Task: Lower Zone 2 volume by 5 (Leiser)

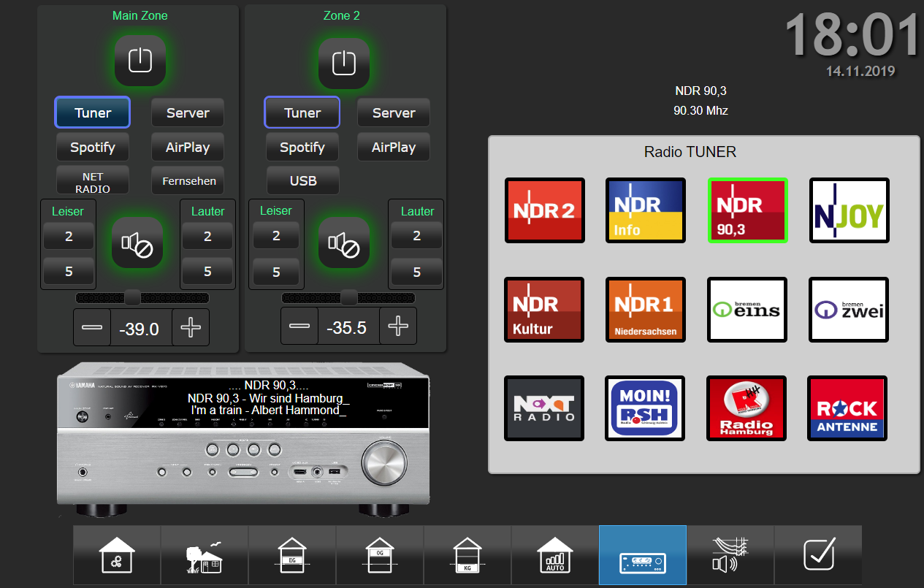Action: (276, 272)
